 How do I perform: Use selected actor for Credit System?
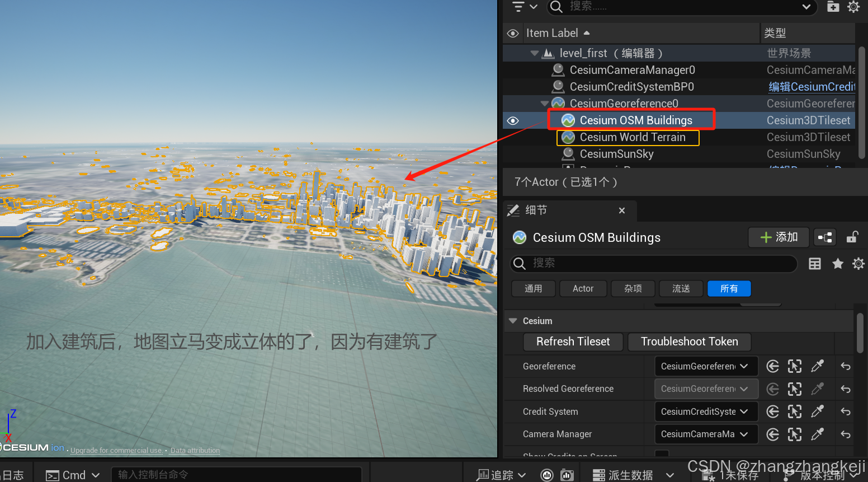(773, 411)
